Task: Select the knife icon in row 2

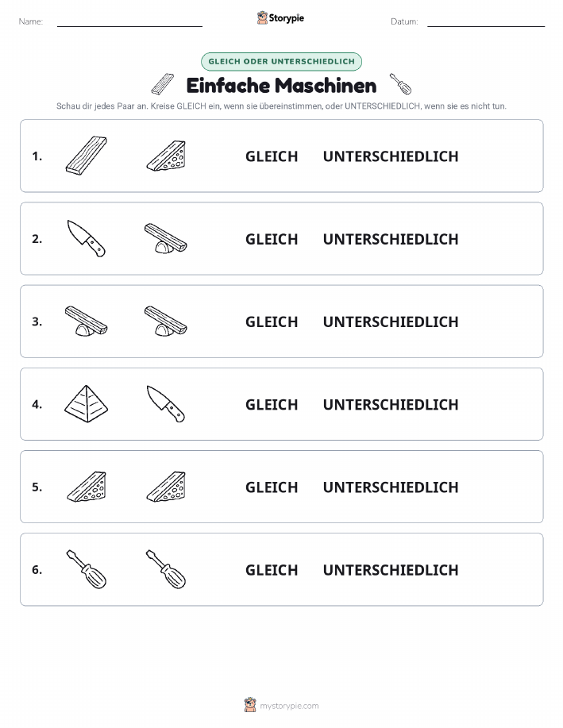Action: (x=87, y=238)
